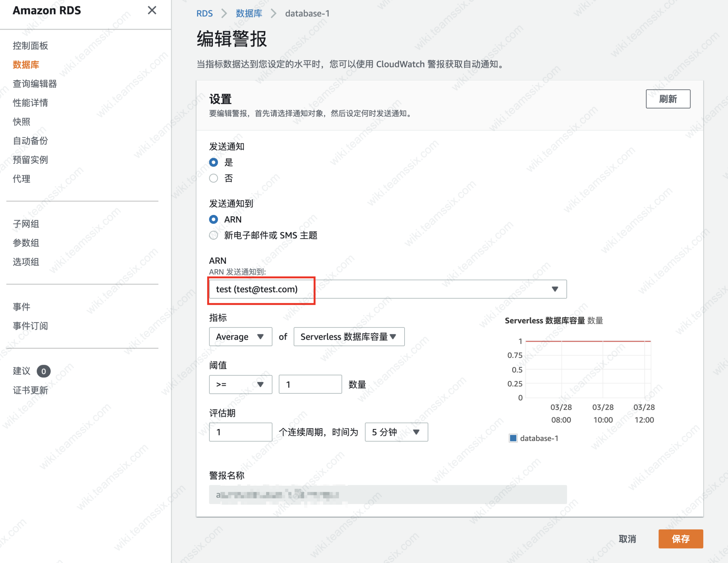Click the orange 保存 button

[x=680, y=538]
